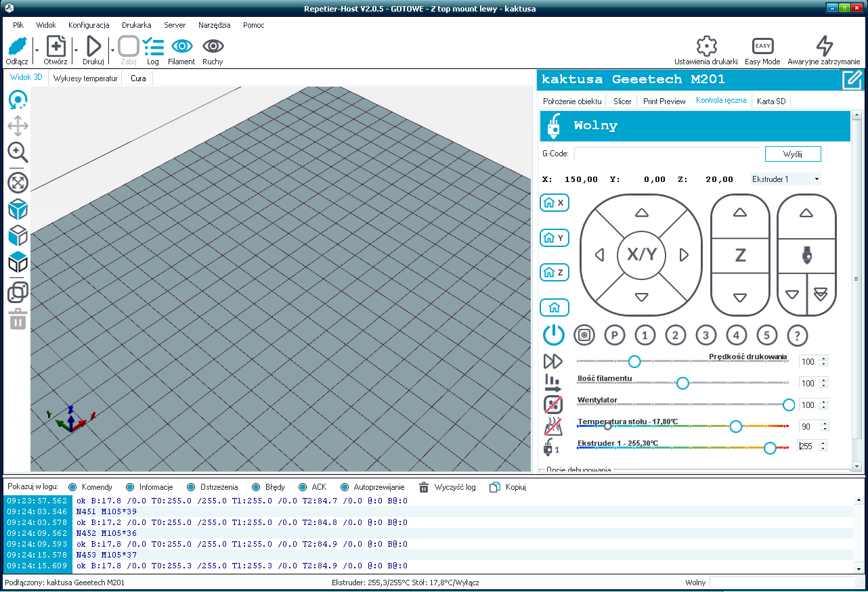Expand the Otwórz dropdown arrow
This screenshot has width=868, height=592.
76,50
